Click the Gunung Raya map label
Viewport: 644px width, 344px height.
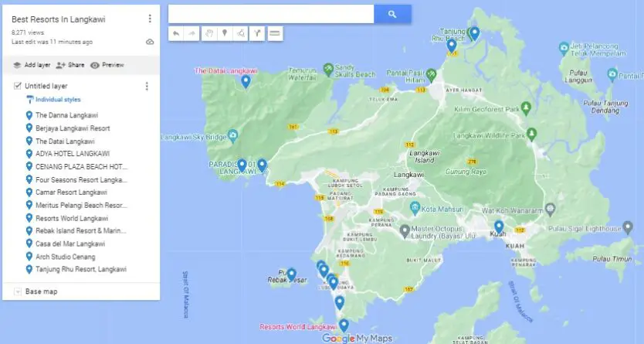coord(466,172)
